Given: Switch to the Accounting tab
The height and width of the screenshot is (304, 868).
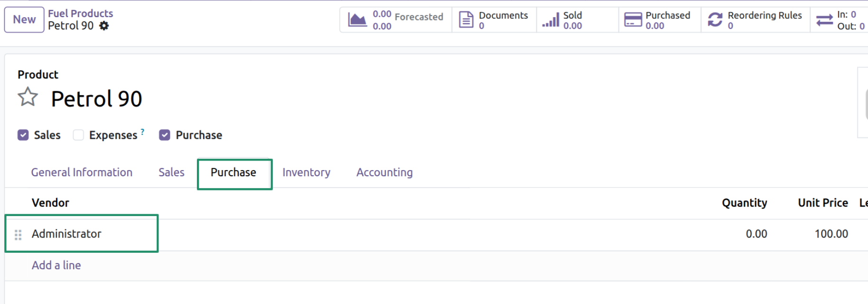Looking at the screenshot, I should point(384,172).
